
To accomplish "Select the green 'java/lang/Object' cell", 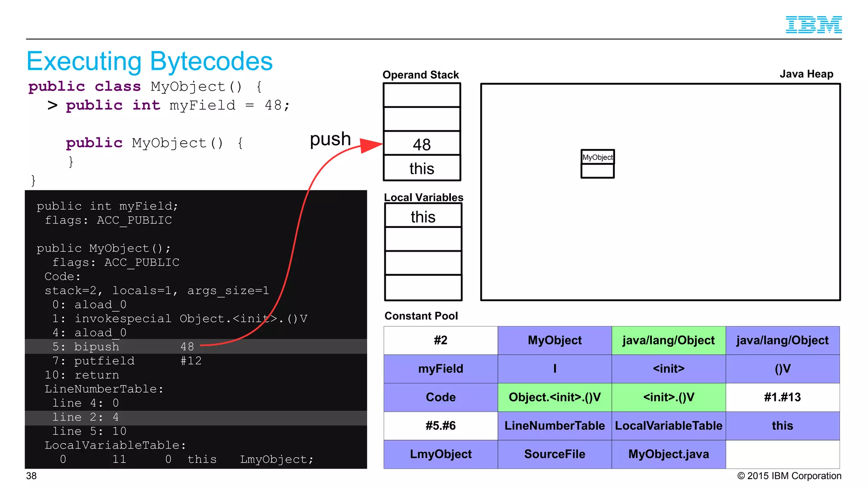I will coord(668,340).
